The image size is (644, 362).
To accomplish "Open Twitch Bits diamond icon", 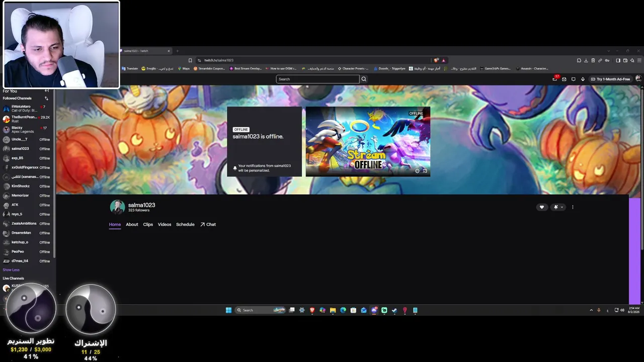I will coord(583,79).
